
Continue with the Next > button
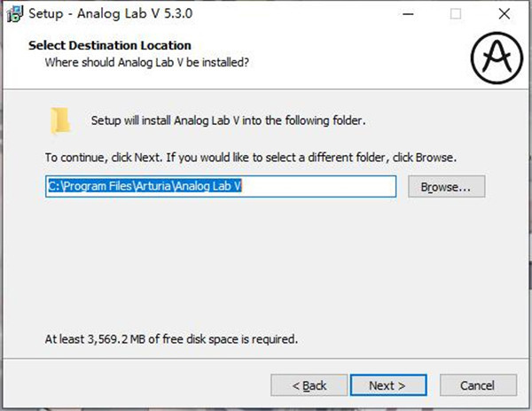(388, 385)
